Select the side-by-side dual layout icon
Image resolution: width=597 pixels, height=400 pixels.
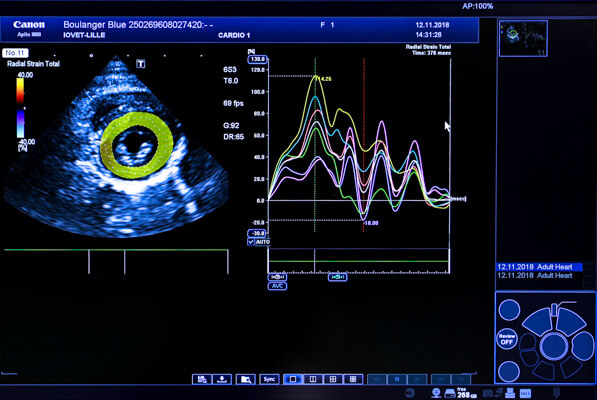pos(313,379)
